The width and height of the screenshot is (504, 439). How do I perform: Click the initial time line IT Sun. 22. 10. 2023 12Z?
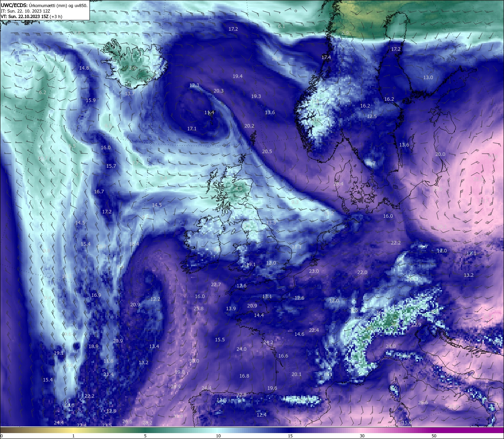tap(25, 11)
